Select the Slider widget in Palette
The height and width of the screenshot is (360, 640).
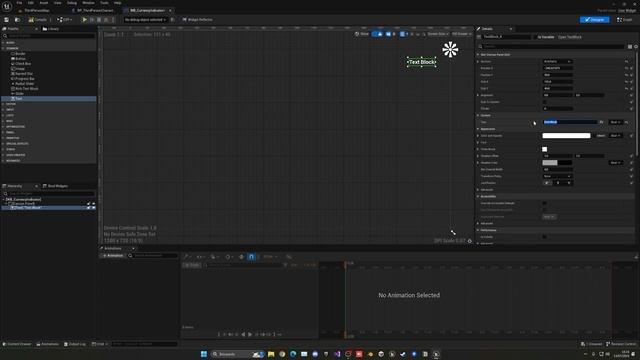pos(18,93)
